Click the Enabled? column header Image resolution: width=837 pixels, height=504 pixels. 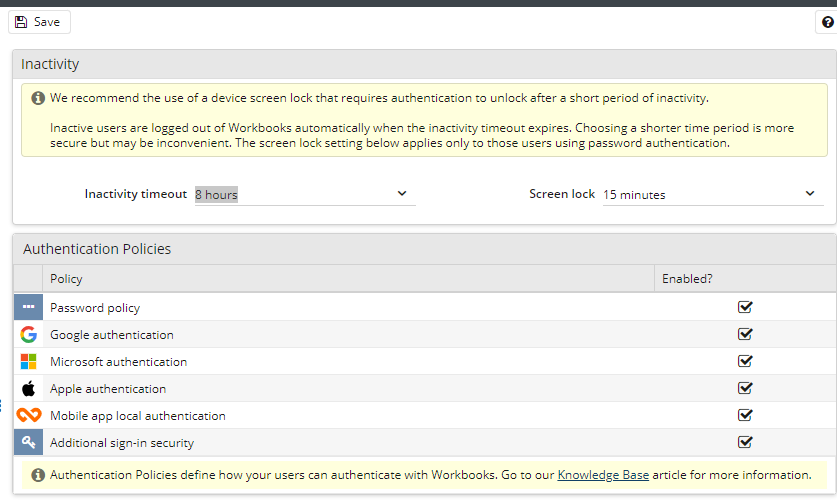coord(745,279)
